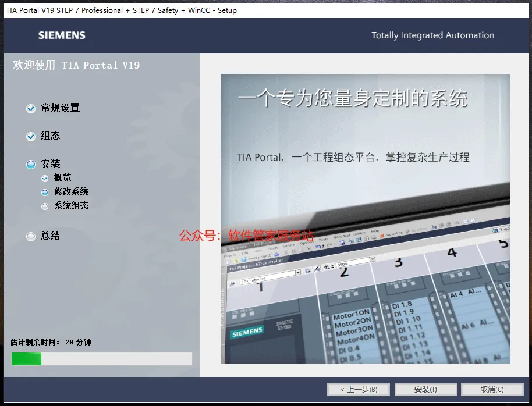Click the 组态 checkmark step icon
Viewport: 532px width, 406px height.
click(x=31, y=136)
